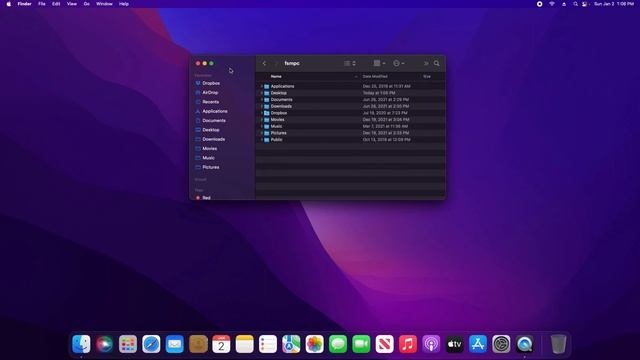Open the Finder search magnifier in toolbar

[437, 63]
